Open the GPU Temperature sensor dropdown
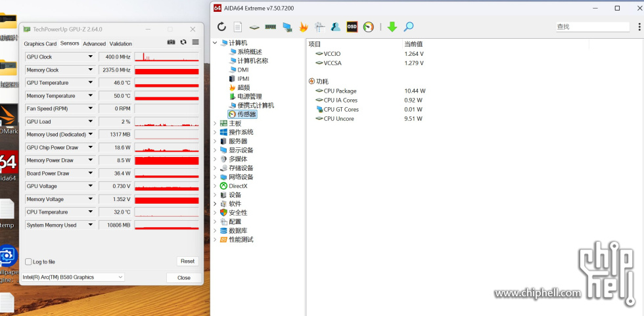 91,83
